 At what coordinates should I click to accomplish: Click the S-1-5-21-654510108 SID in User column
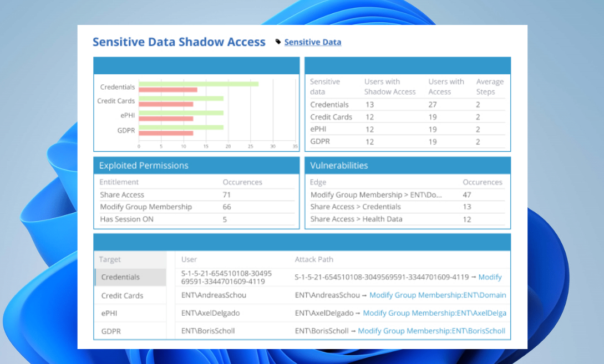pyautogui.click(x=226, y=278)
